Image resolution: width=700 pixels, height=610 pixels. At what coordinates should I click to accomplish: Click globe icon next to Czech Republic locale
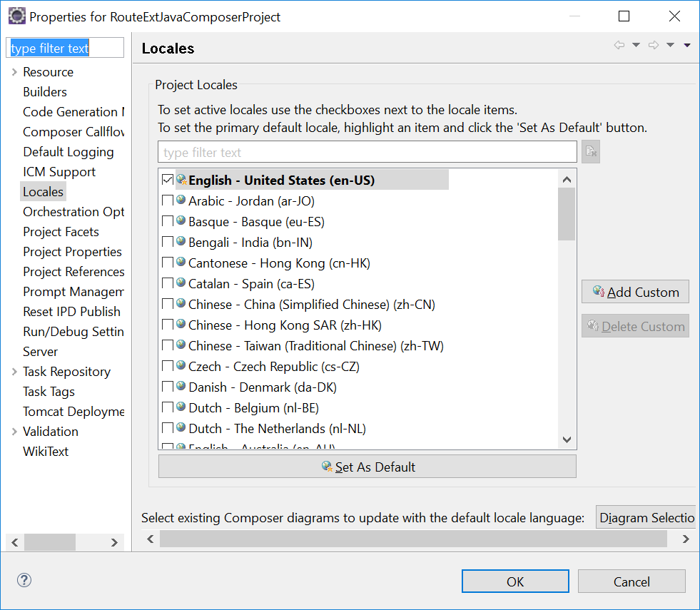[x=181, y=366]
